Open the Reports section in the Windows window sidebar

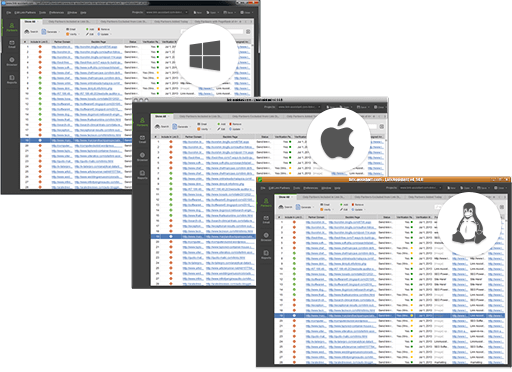tap(12, 79)
